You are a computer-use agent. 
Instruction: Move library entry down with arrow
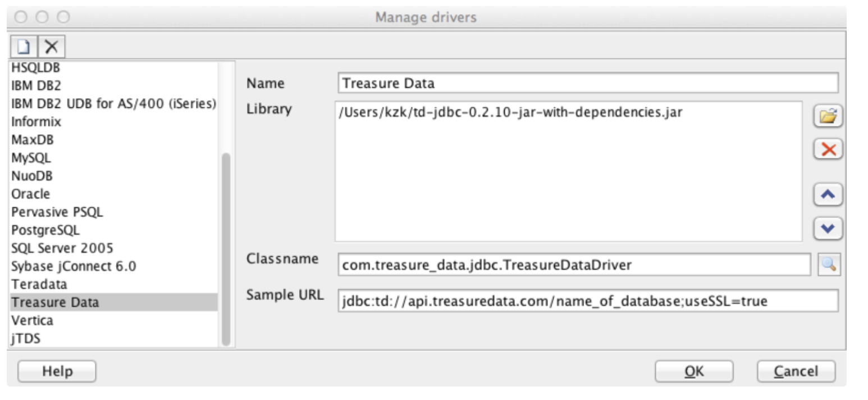point(828,228)
